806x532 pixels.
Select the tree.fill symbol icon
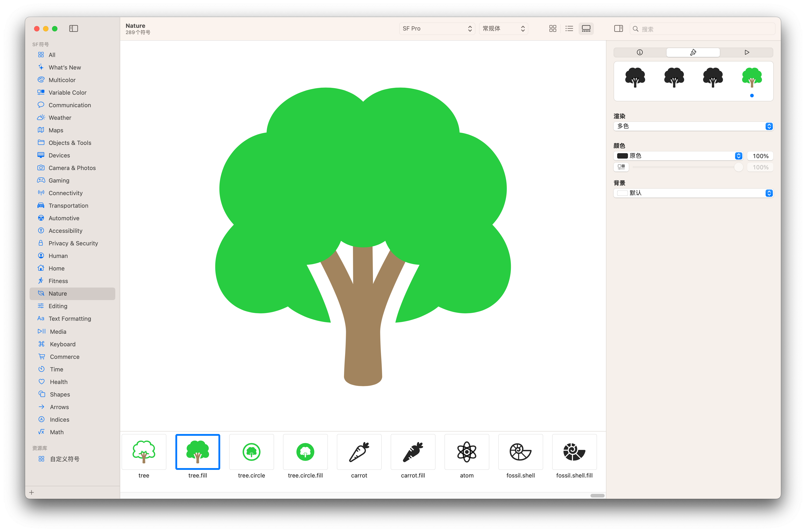pyautogui.click(x=198, y=452)
